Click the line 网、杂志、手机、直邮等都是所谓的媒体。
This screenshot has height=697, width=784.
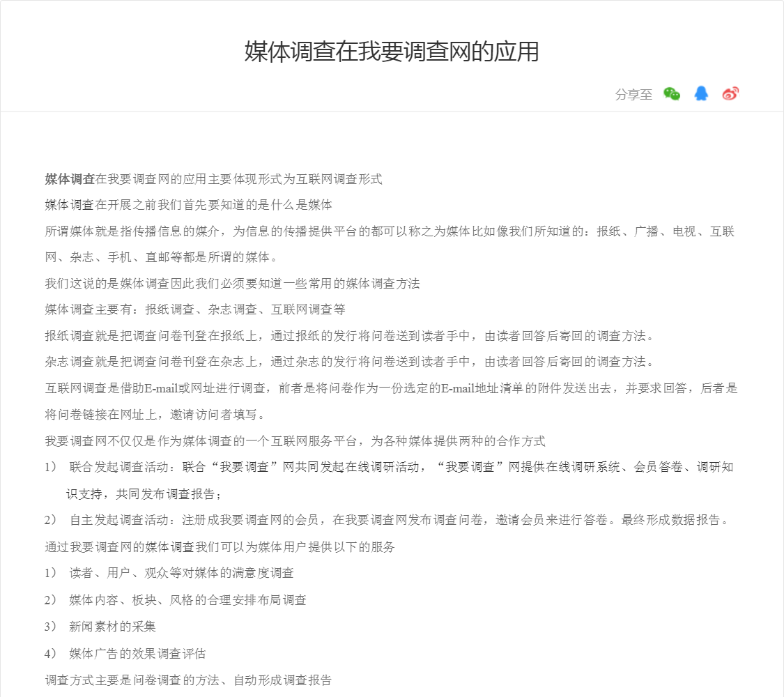point(161,257)
